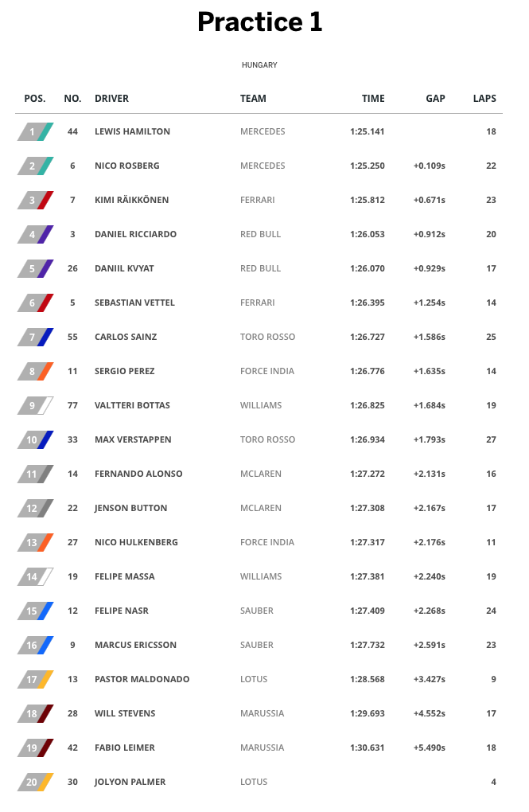
Task: Click Felipe Nasr's position 15 badge
Action: (35, 611)
